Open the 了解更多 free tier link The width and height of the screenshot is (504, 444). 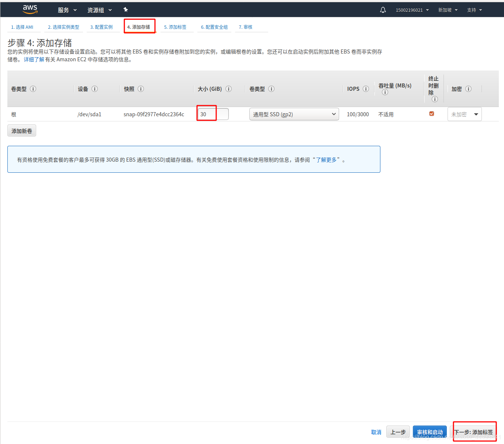click(x=326, y=160)
